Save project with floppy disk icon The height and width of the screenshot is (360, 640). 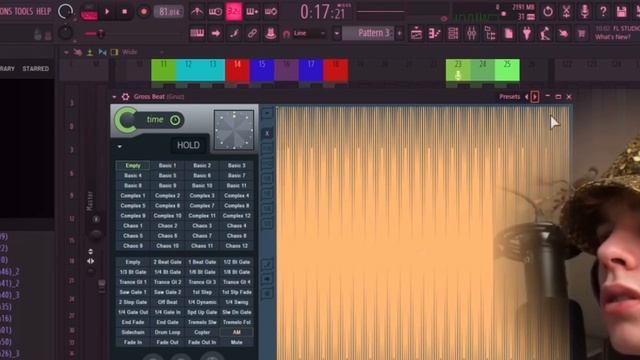point(622,11)
